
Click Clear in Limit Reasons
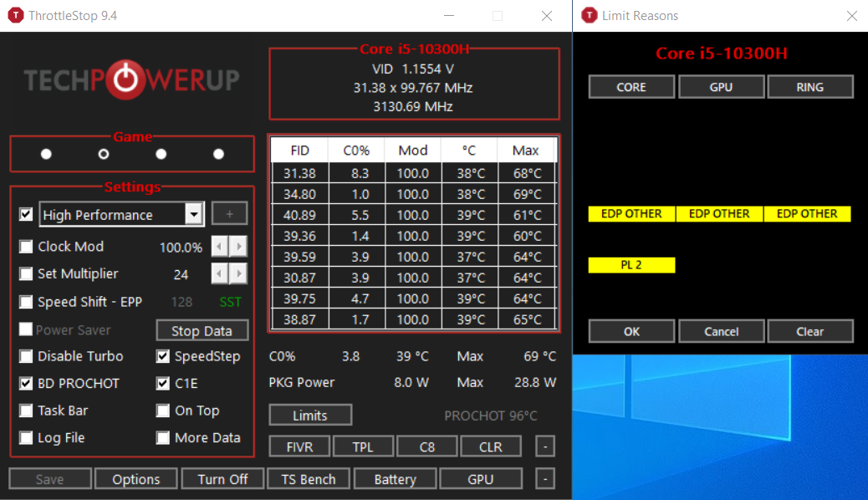810,331
